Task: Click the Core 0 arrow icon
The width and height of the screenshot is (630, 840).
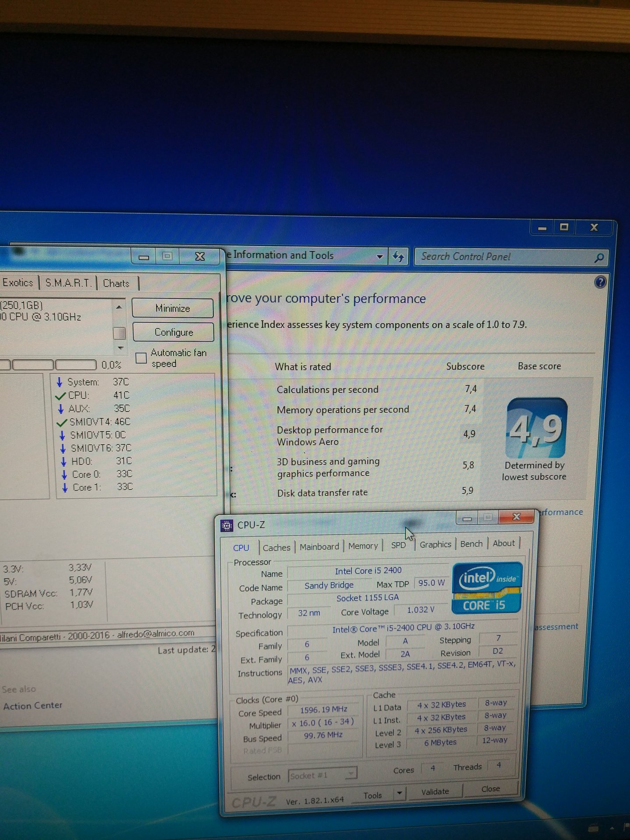Action: (x=64, y=475)
